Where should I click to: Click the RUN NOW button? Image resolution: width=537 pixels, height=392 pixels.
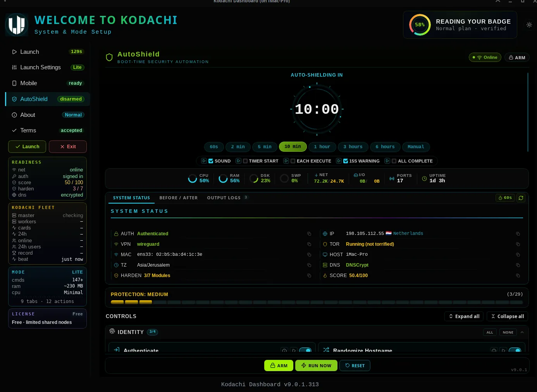point(316,365)
